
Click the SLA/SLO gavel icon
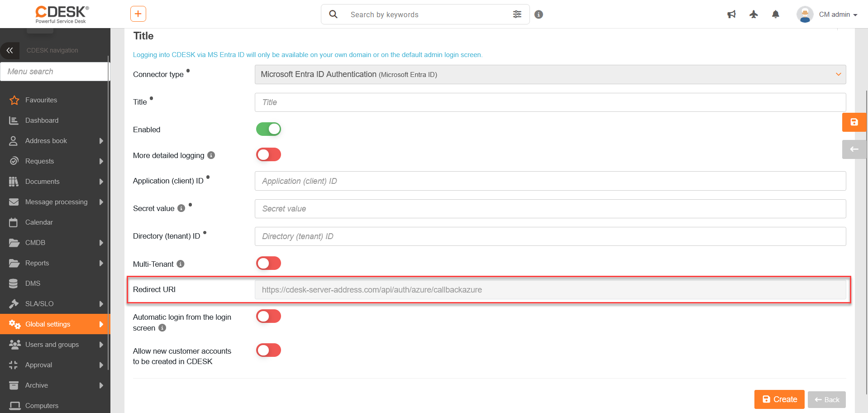14,304
